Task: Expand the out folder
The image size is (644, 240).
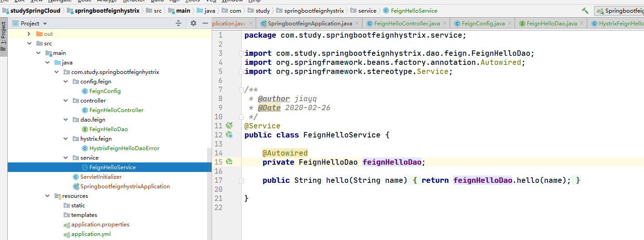Action: point(29,34)
